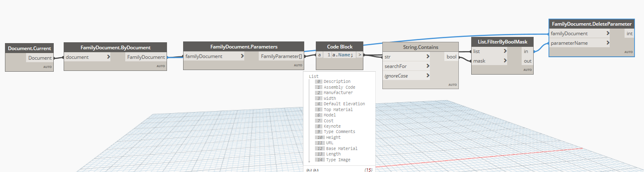Viewport: 644px width, 172px height.
Task: Click the 'in' output port
Action: (527, 51)
